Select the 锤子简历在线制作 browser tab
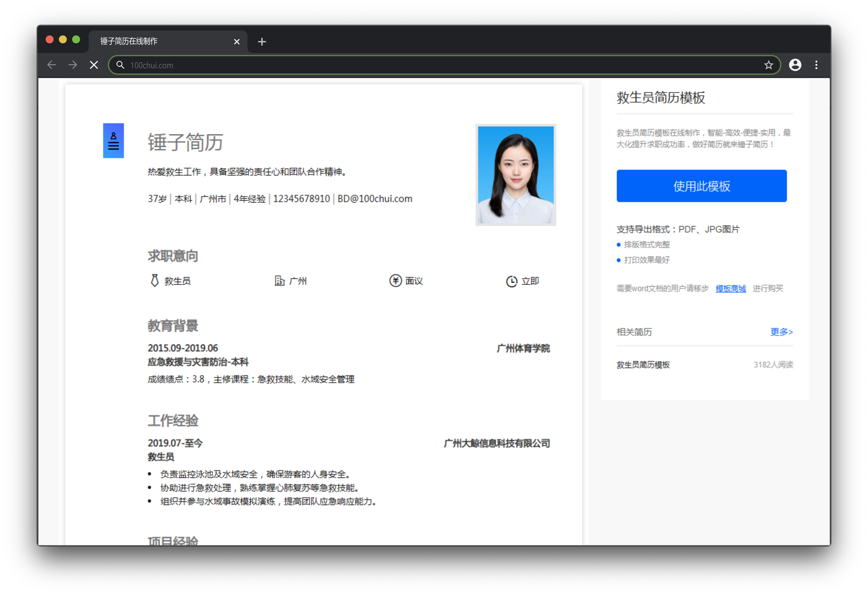The width and height of the screenshot is (868, 595). click(x=168, y=41)
